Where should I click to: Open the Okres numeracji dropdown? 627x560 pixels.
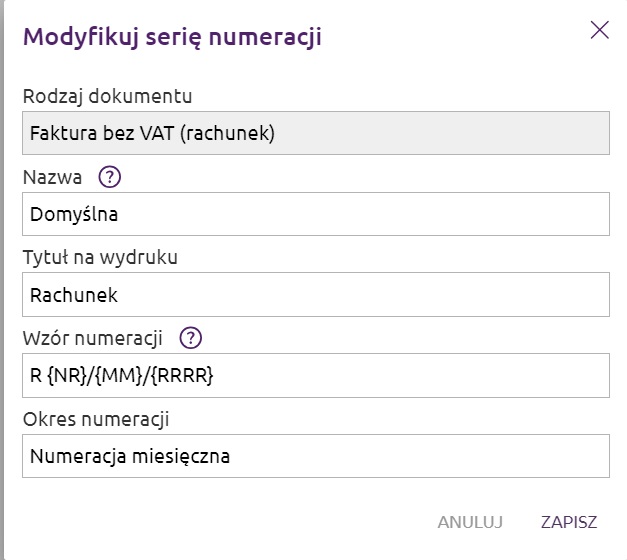point(316,456)
